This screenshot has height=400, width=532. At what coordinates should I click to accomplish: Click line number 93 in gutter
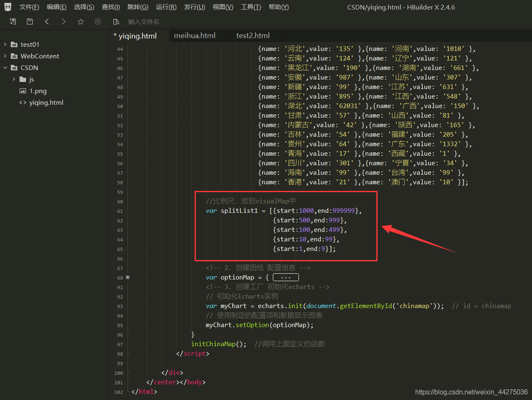point(120,306)
